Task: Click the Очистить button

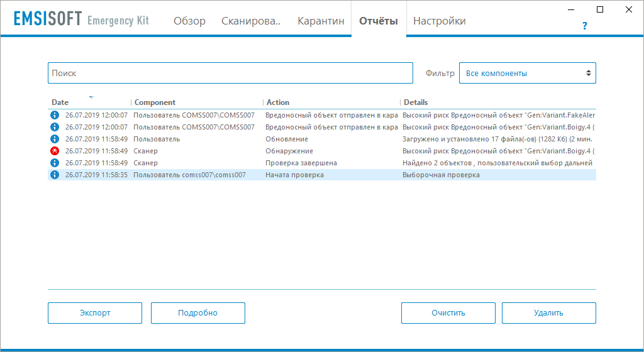Action: click(448, 313)
